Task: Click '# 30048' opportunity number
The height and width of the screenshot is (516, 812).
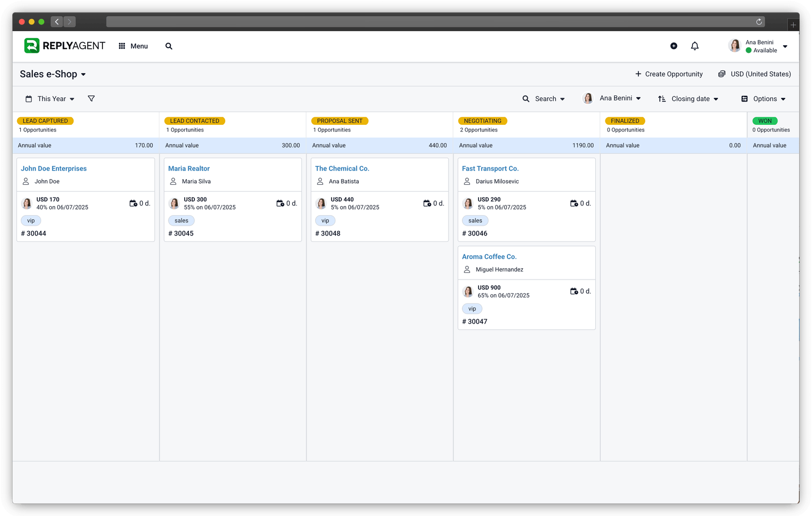Action: coord(328,233)
